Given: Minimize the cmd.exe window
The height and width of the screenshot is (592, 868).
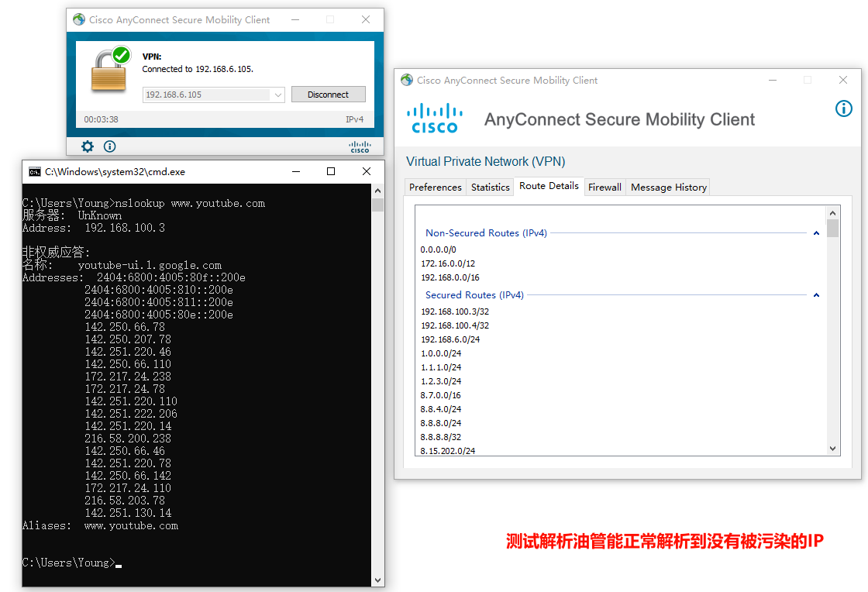Looking at the screenshot, I should [296, 171].
